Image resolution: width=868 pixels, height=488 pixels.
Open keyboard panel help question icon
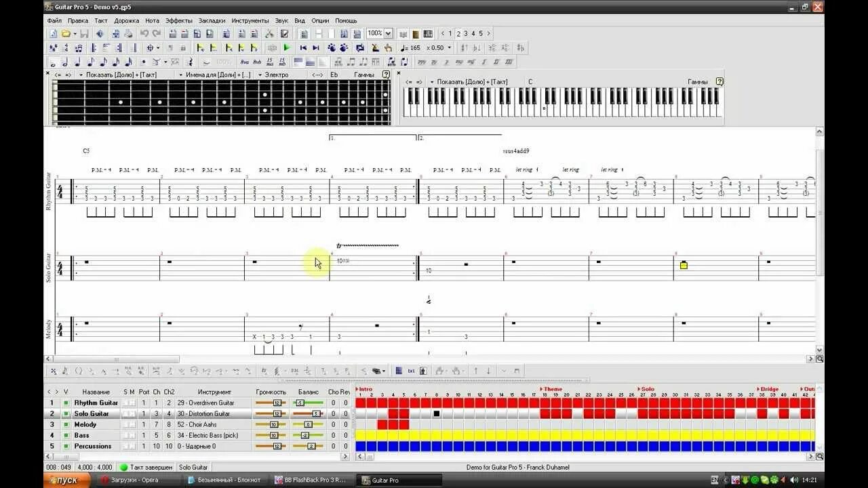(719, 81)
